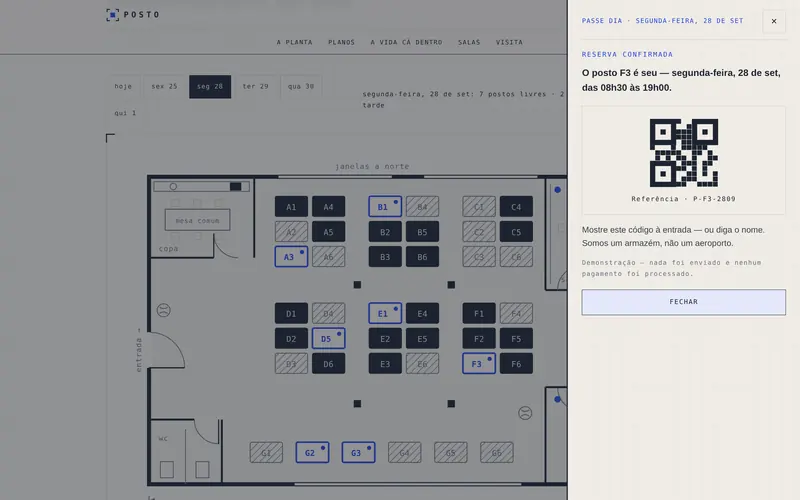Pick desk A4 on the floor plan

pos(328,207)
